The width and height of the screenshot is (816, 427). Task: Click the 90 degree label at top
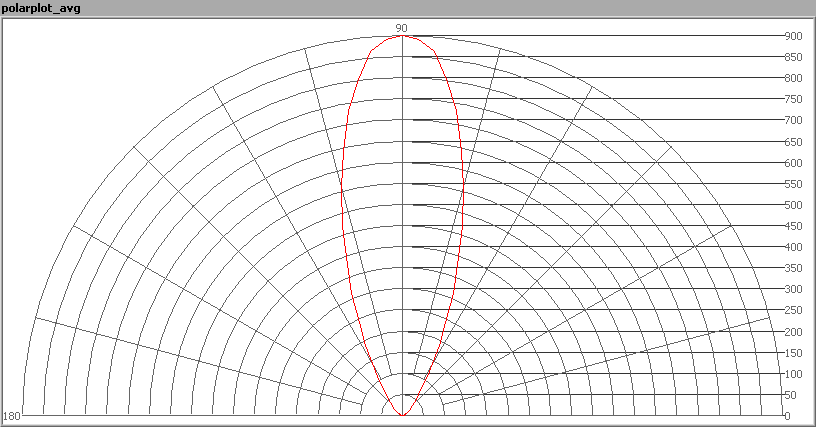click(401, 28)
